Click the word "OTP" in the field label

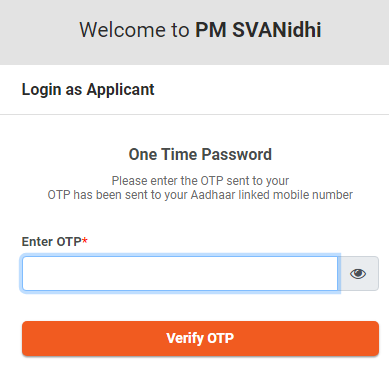[x=69, y=241]
